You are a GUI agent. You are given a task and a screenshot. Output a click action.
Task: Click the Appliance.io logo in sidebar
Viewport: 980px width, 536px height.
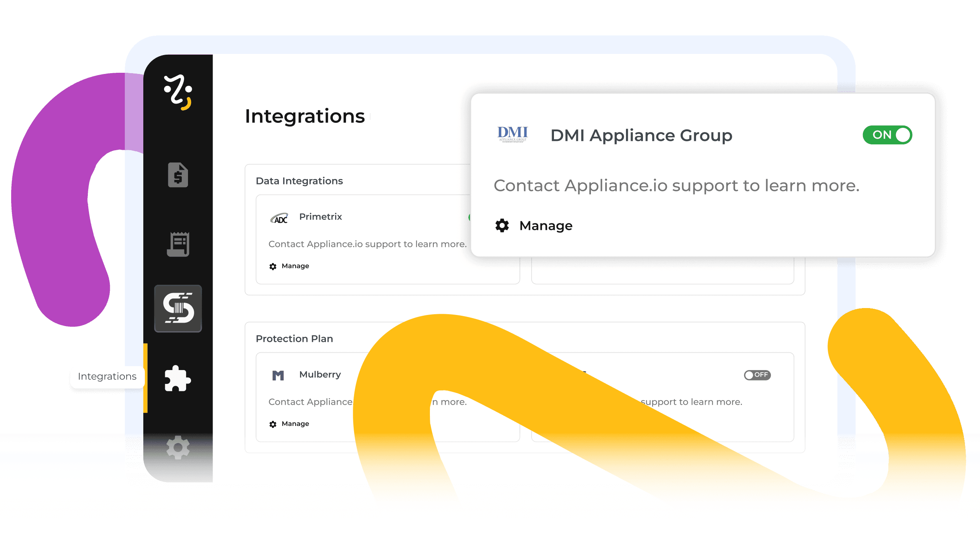(178, 92)
